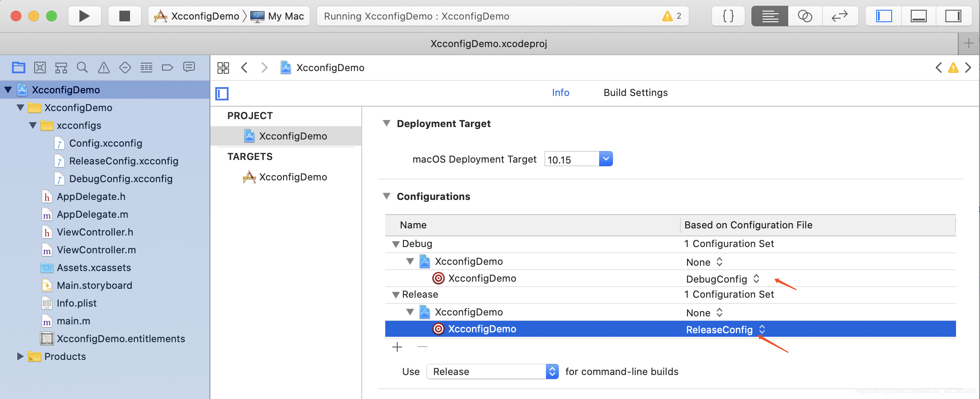Open ReleaseConfig.xcconfig file
This screenshot has height=399, width=980.
coord(116,161)
